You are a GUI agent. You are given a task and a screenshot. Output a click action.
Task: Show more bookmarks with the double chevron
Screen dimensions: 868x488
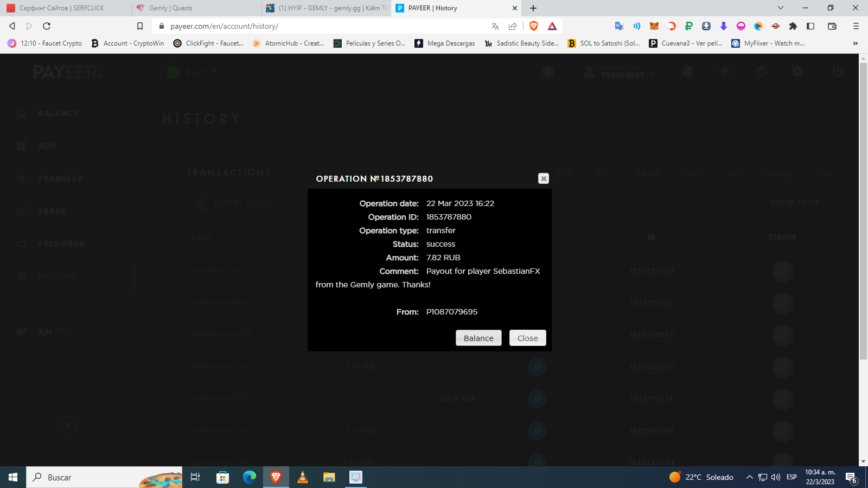point(856,43)
